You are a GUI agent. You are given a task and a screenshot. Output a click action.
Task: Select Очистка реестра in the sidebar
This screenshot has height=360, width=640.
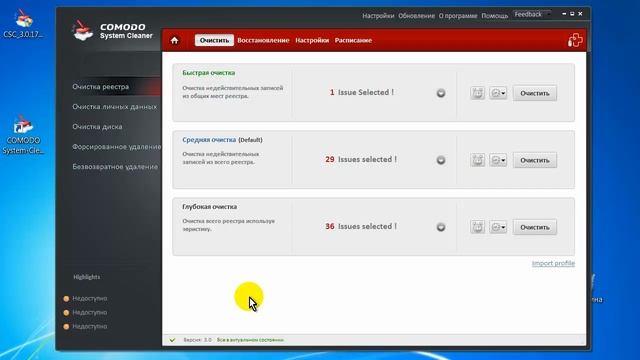pos(100,87)
